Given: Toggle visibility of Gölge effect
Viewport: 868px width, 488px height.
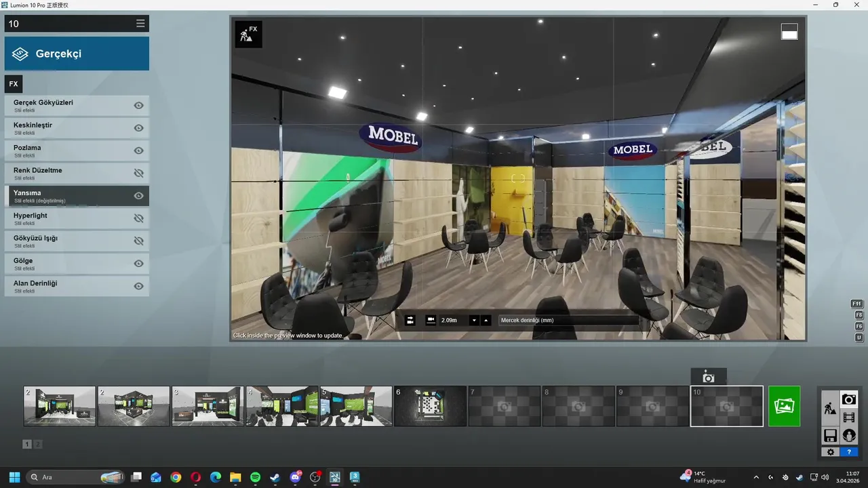Looking at the screenshot, I should coord(139,264).
